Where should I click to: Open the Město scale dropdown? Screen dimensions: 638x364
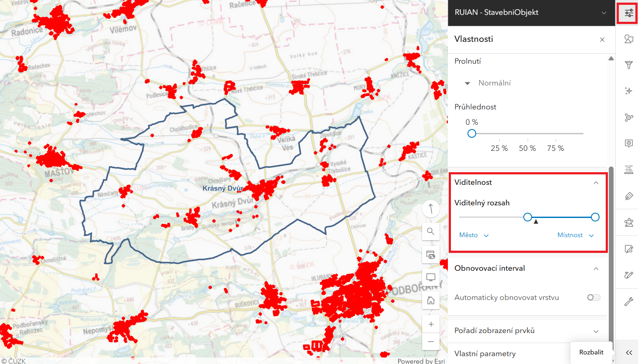tap(474, 235)
